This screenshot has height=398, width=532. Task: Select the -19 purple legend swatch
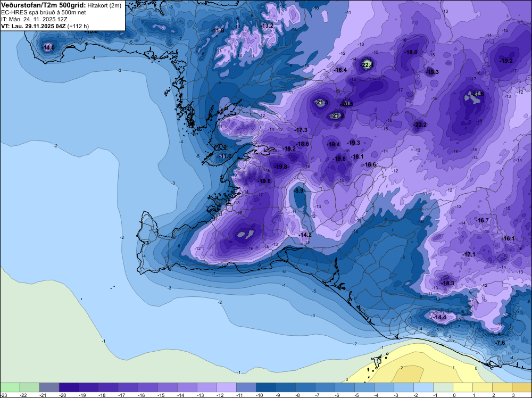point(88,387)
